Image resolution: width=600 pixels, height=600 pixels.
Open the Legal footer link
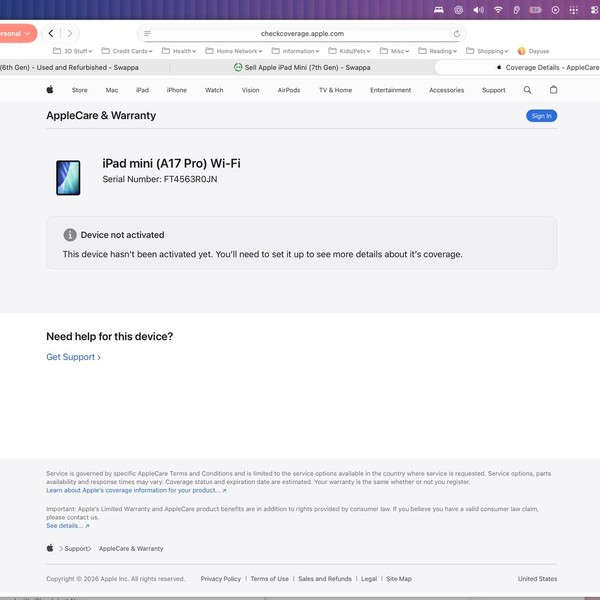(x=369, y=579)
